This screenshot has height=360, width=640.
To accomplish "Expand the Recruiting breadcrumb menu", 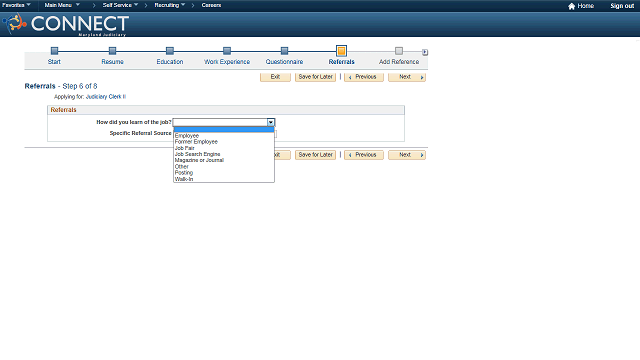I will 170,5.
